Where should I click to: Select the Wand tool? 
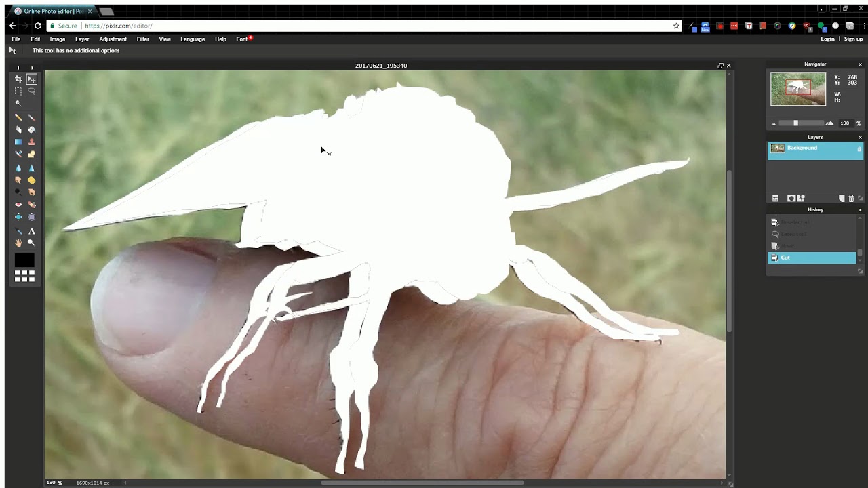(x=18, y=103)
